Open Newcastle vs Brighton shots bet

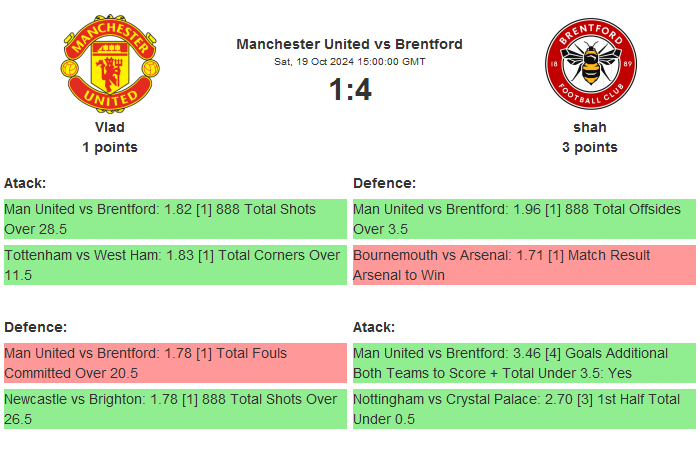[175, 409]
